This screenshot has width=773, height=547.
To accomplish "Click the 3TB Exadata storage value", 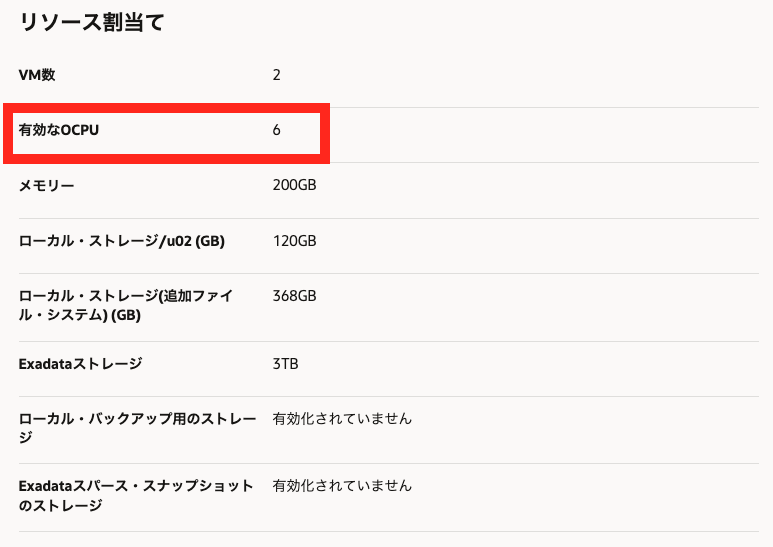I will (x=285, y=364).
